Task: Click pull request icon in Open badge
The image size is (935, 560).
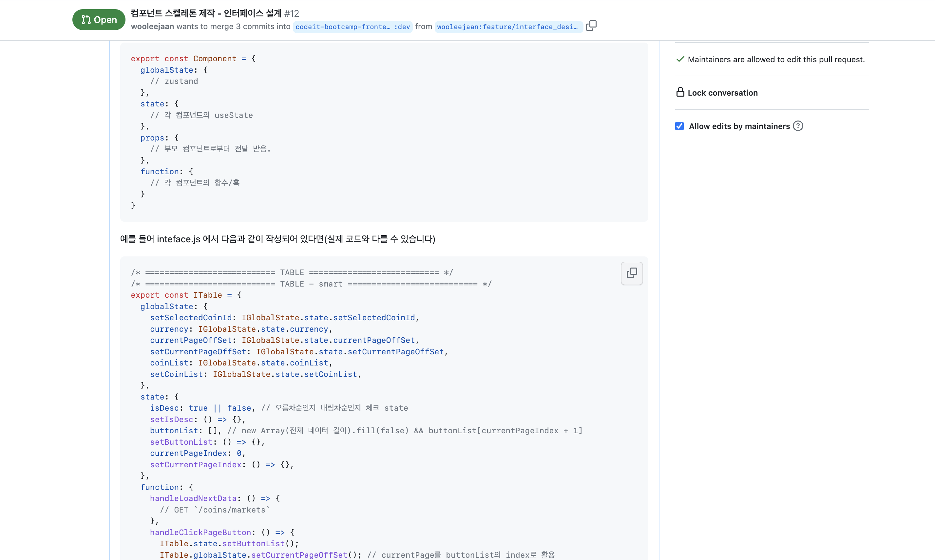Action: 86,20
